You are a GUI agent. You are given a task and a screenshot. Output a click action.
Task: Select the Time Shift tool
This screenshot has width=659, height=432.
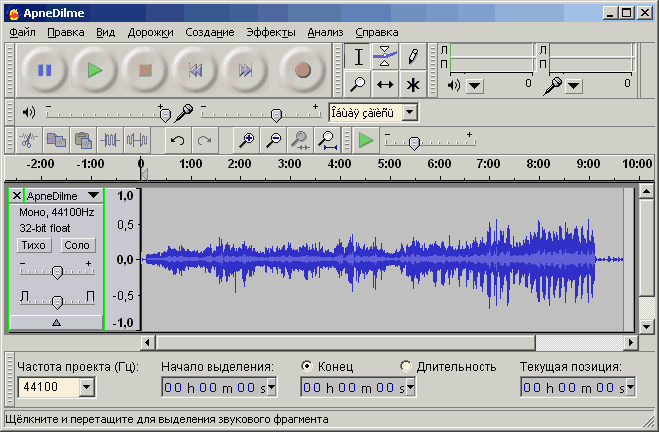[385, 84]
